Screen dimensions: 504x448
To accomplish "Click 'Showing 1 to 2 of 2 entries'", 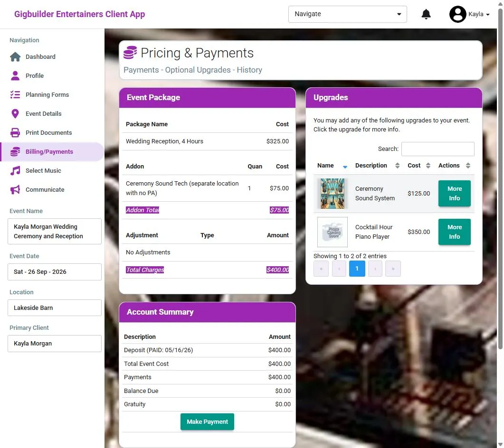I will coord(350,256).
